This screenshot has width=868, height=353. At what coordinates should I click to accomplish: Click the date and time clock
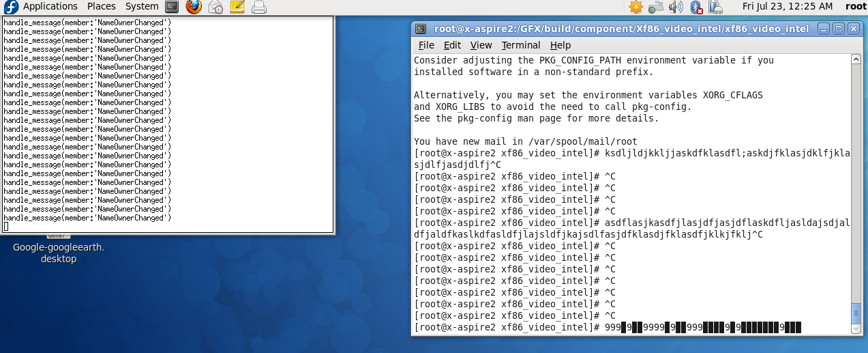pyautogui.click(x=787, y=6)
